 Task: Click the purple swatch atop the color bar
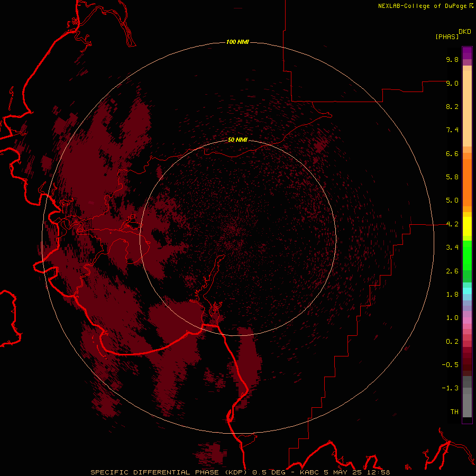[467, 53]
